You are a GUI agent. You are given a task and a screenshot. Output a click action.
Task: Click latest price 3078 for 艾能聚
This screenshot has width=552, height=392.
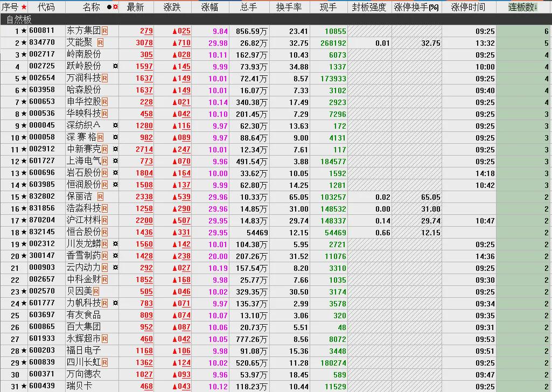144,43
